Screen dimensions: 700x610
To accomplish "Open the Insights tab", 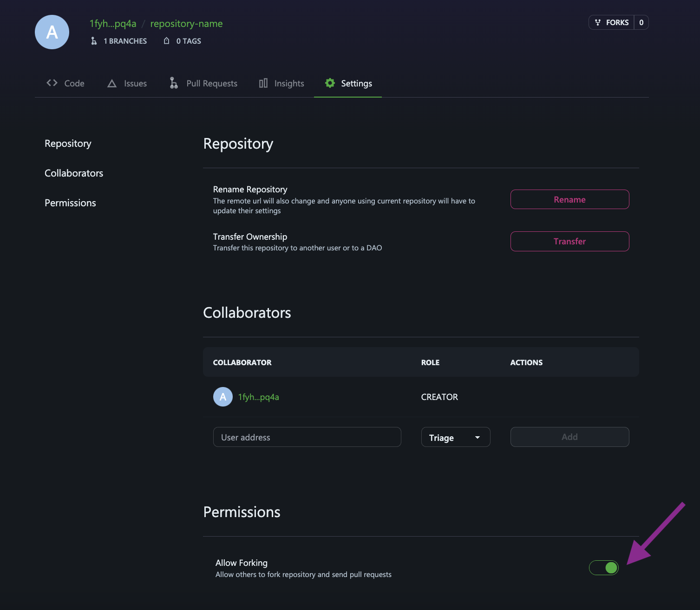I will click(288, 84).
